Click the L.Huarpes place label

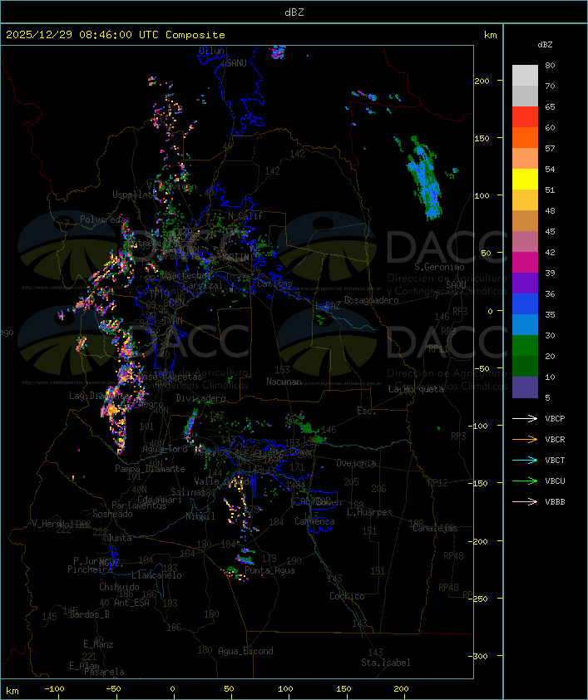click(x=369, y=512)
